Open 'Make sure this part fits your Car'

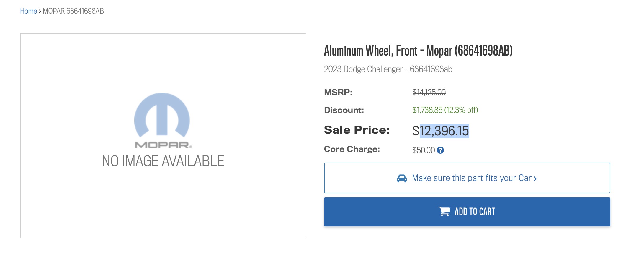467,178
